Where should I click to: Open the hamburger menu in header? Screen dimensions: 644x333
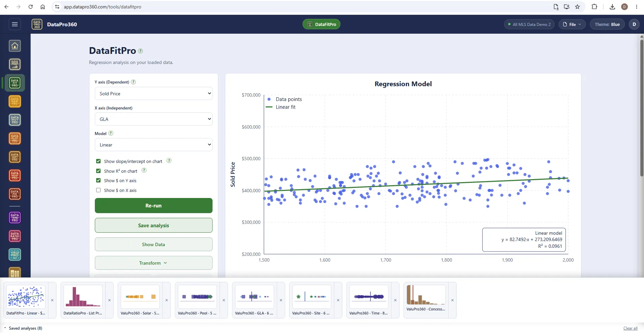click(x=14, y=24)
